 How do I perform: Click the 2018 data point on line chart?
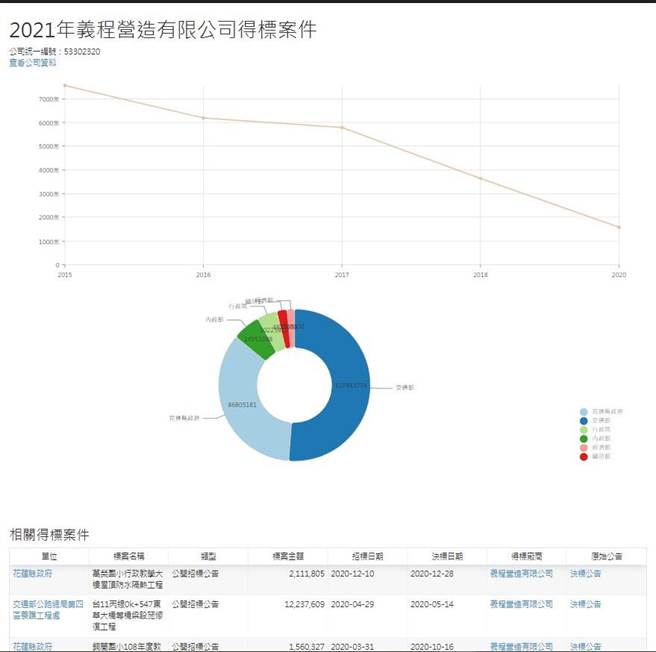point(480,179)
